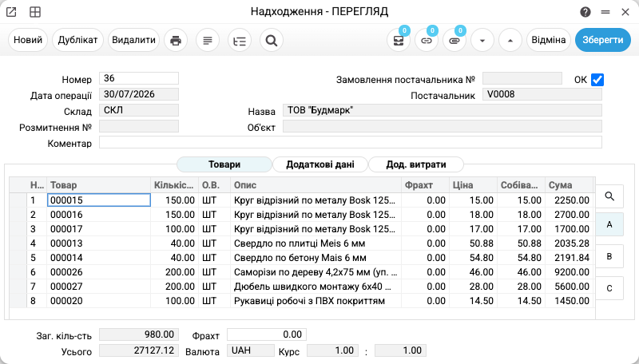Click the Фрахт column header
Viewport: 639px width, 364px height.
pos(426,185)
